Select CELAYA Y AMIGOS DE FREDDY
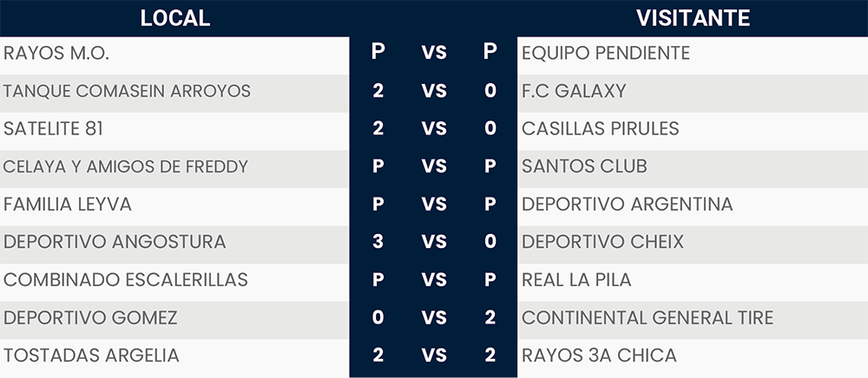868x378 pixels. [x=126, y=166]
